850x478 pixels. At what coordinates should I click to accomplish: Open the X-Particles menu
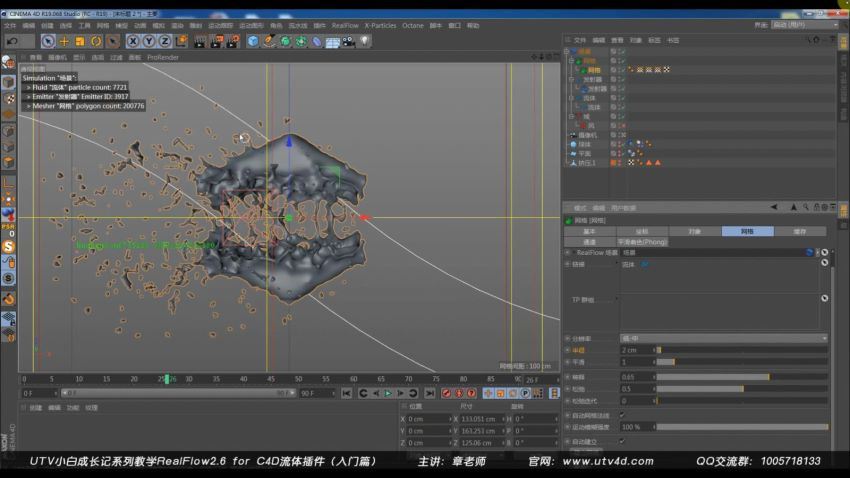click(380, 25)
